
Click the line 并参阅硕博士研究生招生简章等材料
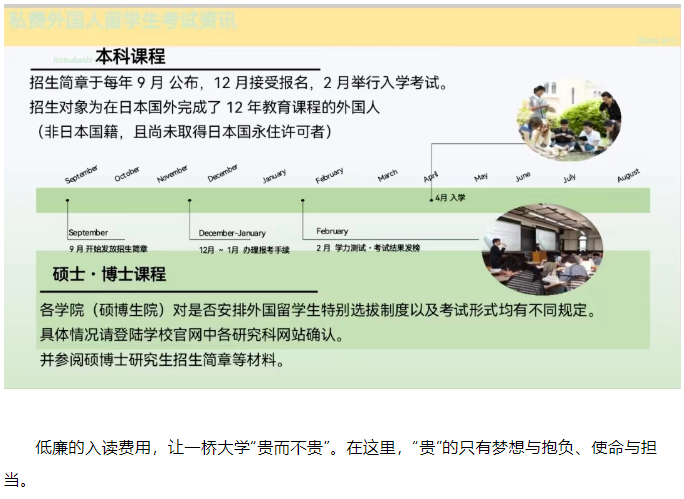tap(162, 360)
